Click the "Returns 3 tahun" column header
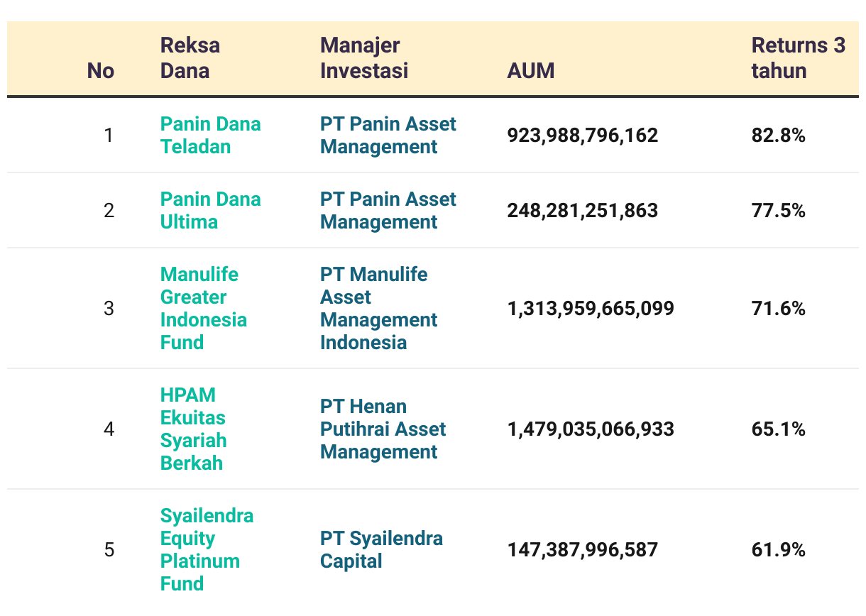The height and width of the screenshot is (616, 866). pos(798,57)
